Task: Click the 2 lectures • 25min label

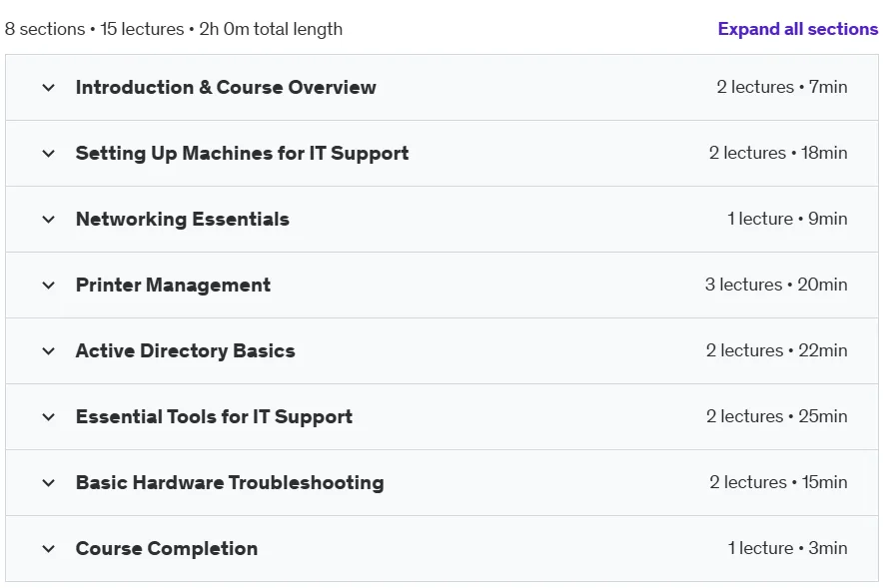Action: [x=776, y=416]
